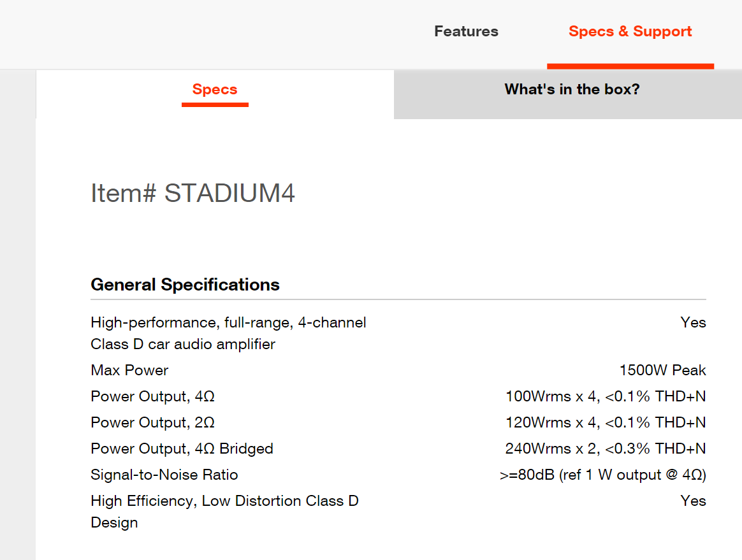This screenshot has height=560, width=742.
Task: Click the Item# STADIUM4 heading
Action: (193, 193)
